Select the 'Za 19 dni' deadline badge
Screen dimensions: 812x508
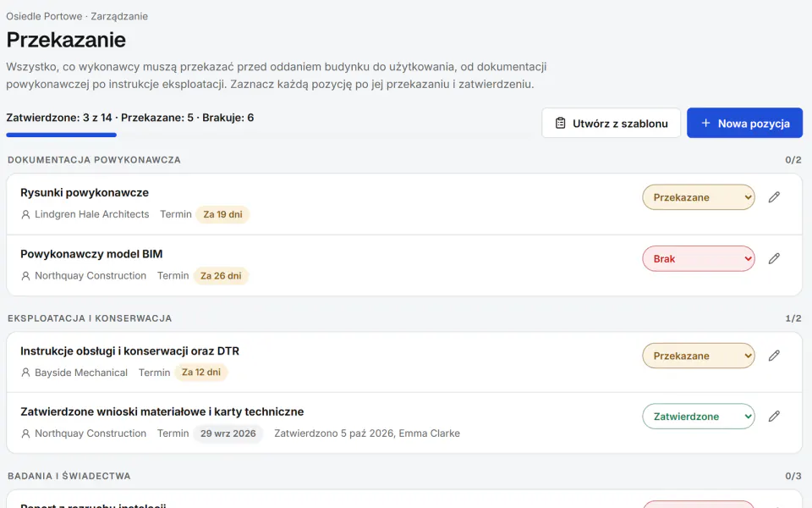(222, 214)
